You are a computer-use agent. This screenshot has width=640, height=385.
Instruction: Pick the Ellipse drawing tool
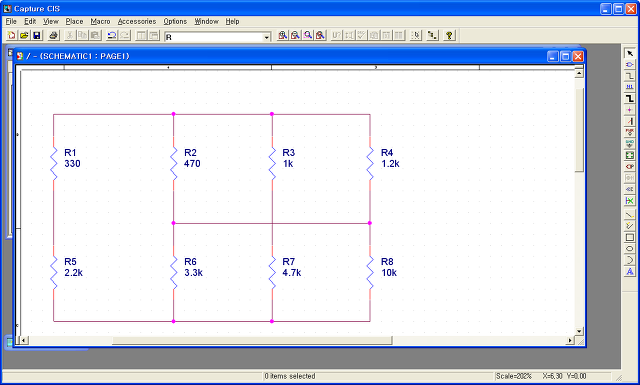click(x=630, y=249)
